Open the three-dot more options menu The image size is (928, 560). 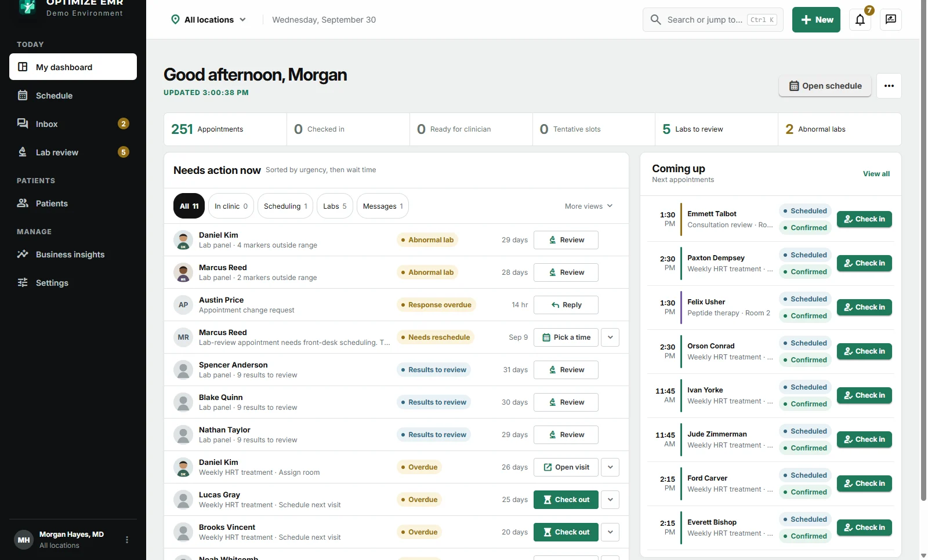pos(889,86)
